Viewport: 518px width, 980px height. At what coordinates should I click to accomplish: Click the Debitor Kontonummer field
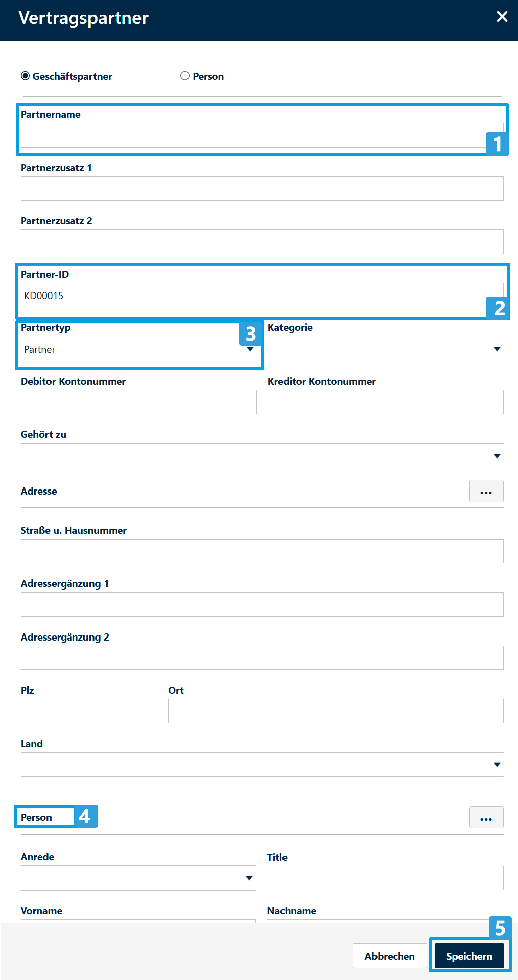click(138, 402)
